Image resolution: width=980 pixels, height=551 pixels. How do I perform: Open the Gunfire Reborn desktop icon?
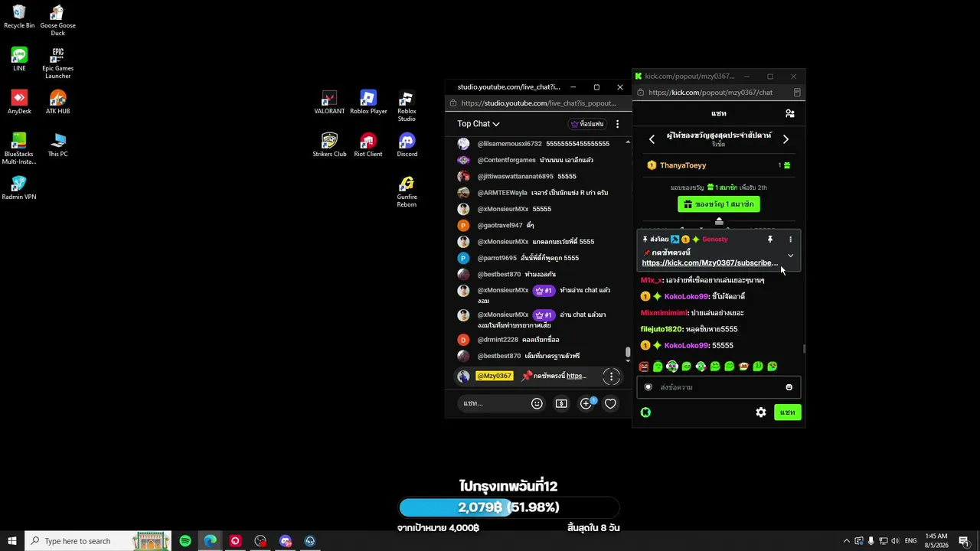pyautogui.click(x=407, y=192)
